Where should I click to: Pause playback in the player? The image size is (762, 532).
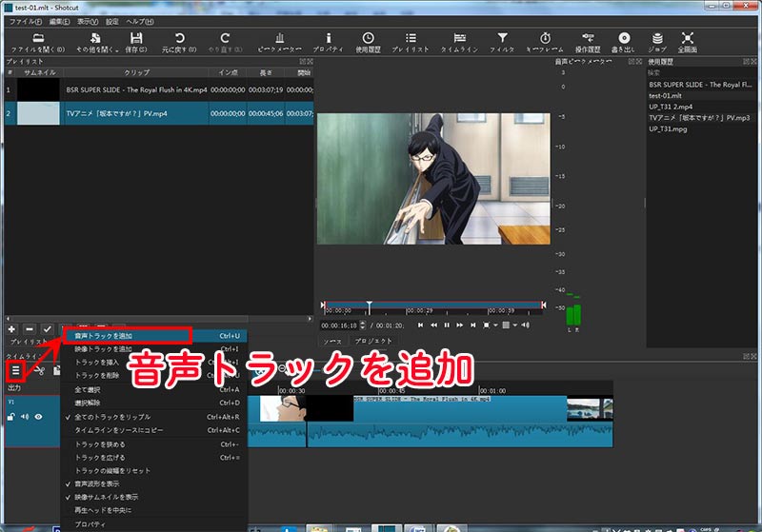coord(447,325)
